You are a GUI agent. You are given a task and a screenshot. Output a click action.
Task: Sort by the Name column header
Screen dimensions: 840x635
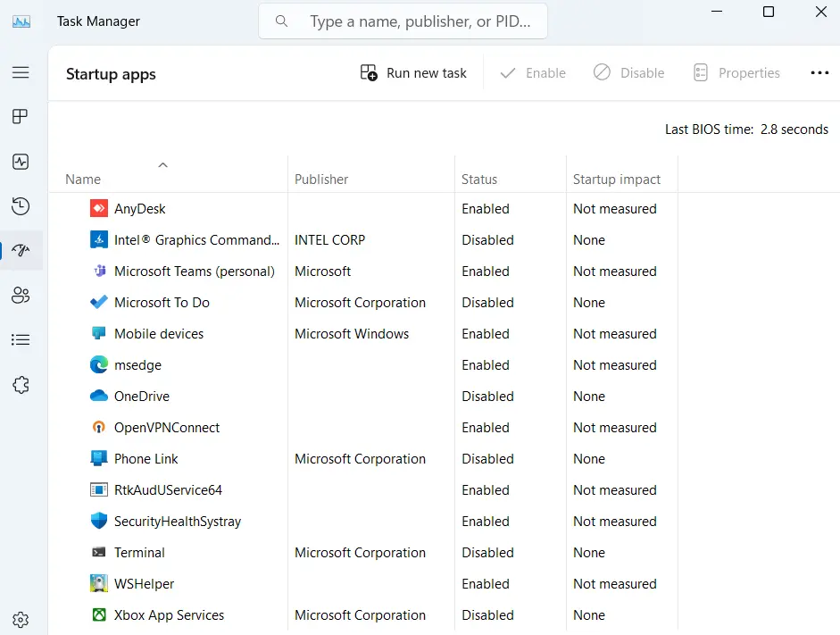[83, 179]
